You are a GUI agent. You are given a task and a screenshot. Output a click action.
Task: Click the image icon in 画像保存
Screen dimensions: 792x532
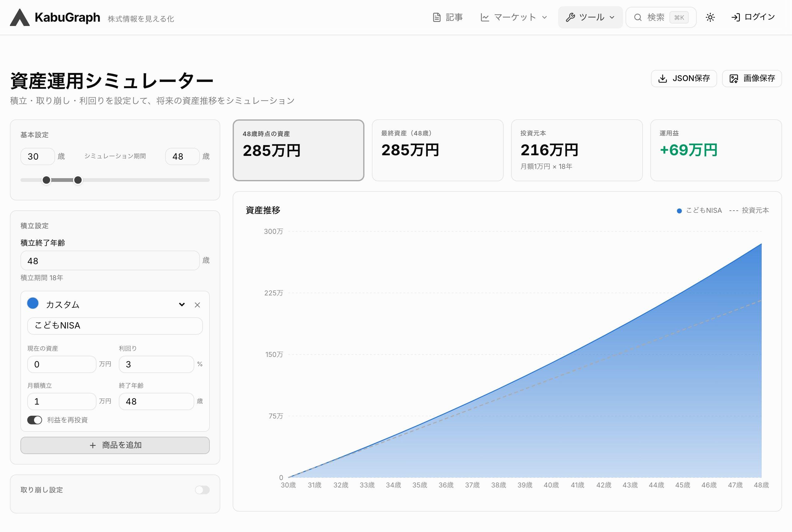734,79
